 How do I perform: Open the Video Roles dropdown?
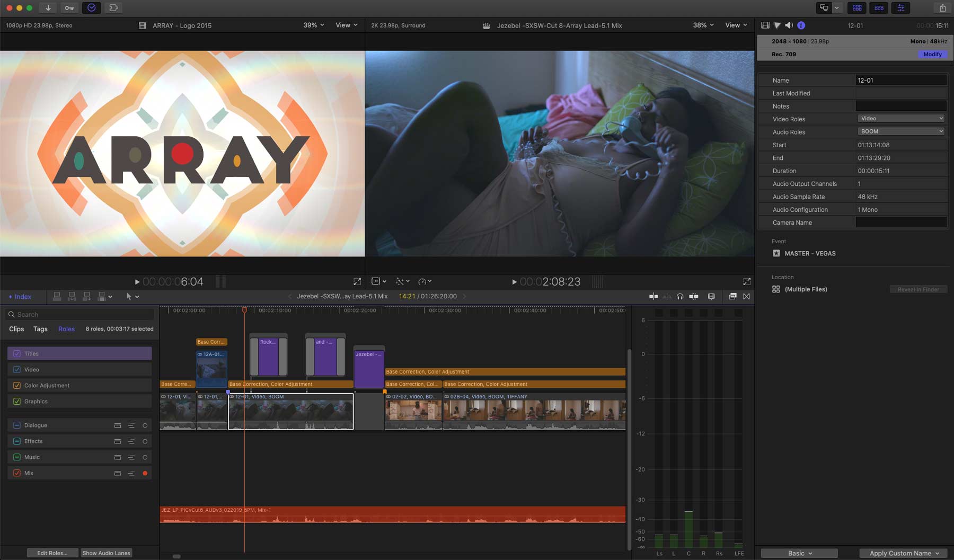(901, 119)
